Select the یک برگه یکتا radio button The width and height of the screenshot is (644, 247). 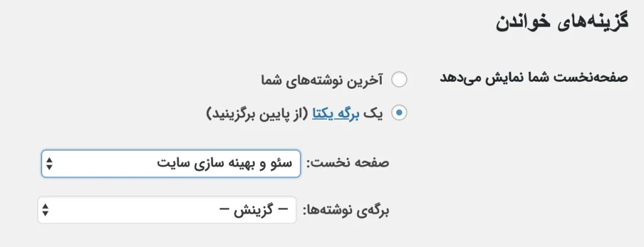(399, 113)
